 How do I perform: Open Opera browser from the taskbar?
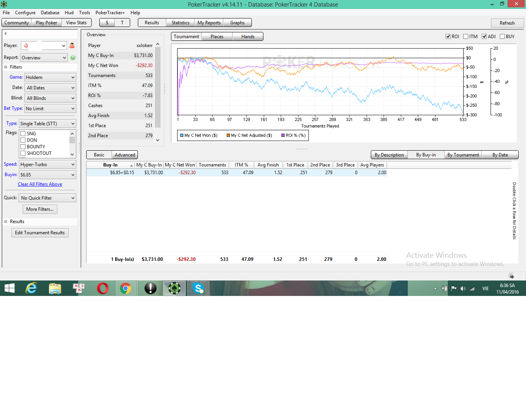103,288
